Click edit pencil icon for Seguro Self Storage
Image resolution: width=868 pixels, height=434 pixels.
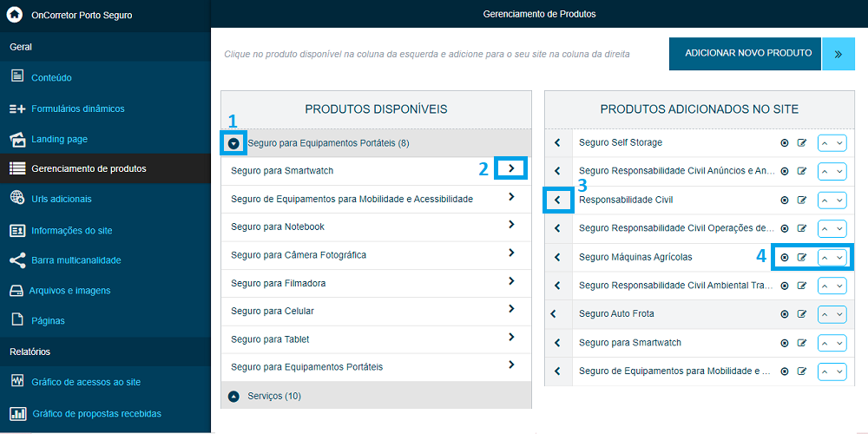(801, 143)
